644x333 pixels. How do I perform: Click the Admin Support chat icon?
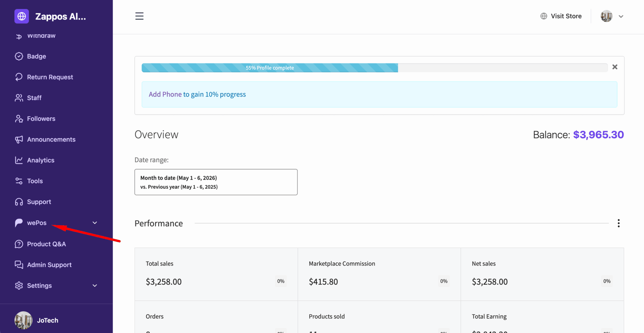pyautogui.click(x=19, y=265)
